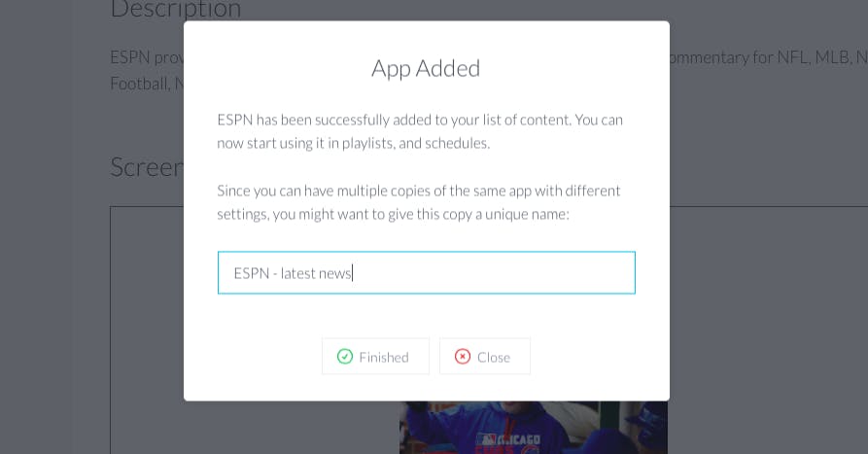Select the dimmed Description heading behind dialog
The width and height of the screenshot is (868, 454).
[176, 10]
